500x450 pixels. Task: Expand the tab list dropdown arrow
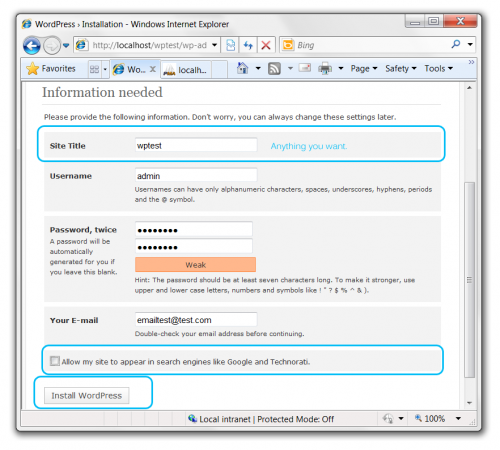point(105,69)
